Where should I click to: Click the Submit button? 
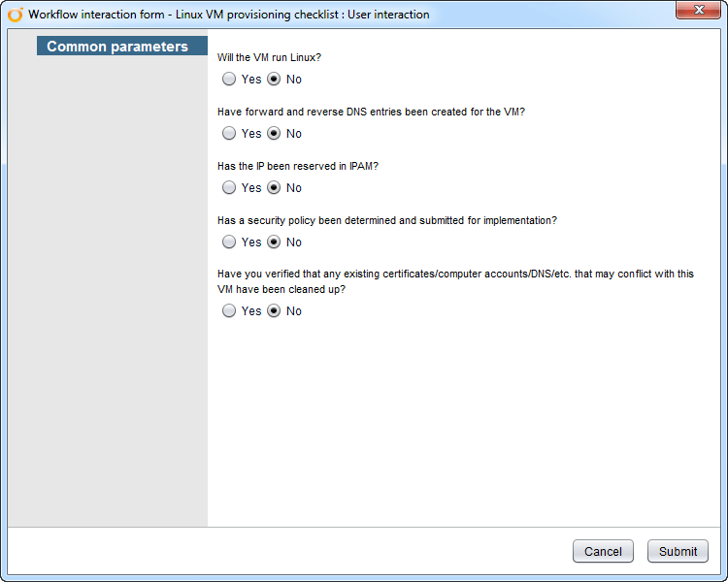pos(678,551)
